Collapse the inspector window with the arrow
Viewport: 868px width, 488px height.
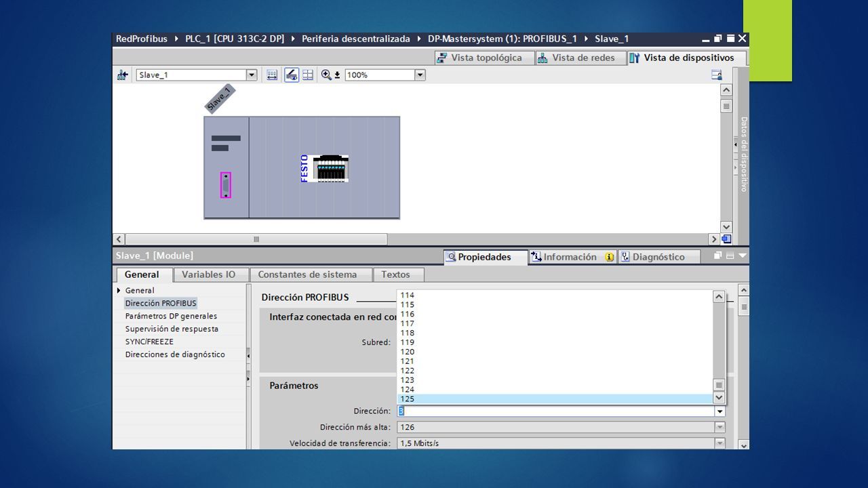(743, 256)
